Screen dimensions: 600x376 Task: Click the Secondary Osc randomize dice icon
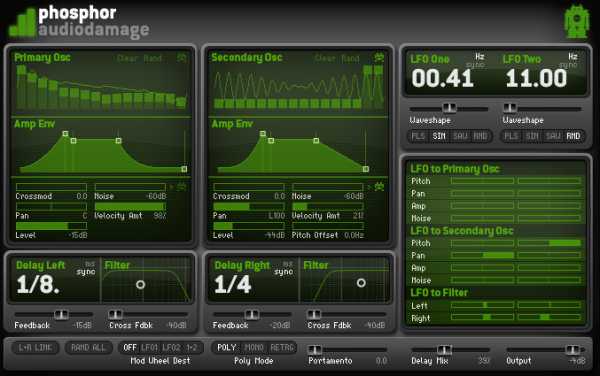[379, 58]
